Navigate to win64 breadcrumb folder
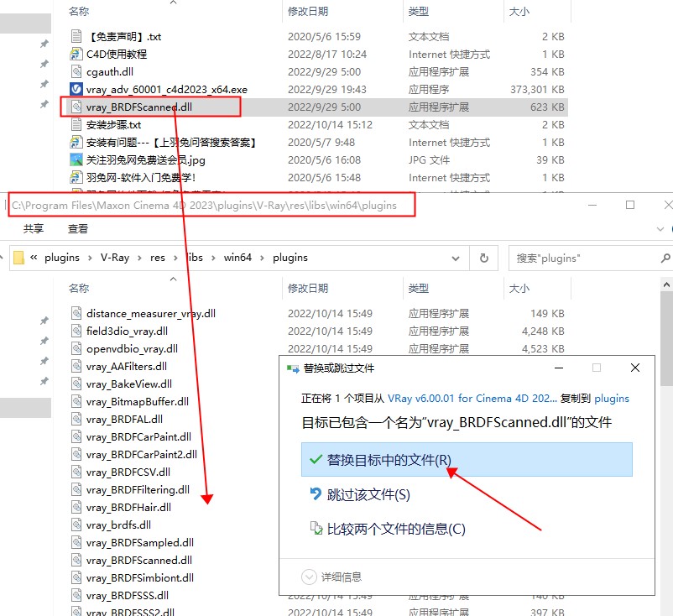 [237, 258]
